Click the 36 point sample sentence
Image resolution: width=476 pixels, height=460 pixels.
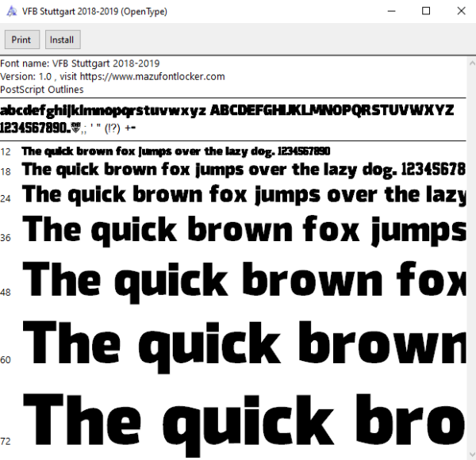tap(244, 231)
